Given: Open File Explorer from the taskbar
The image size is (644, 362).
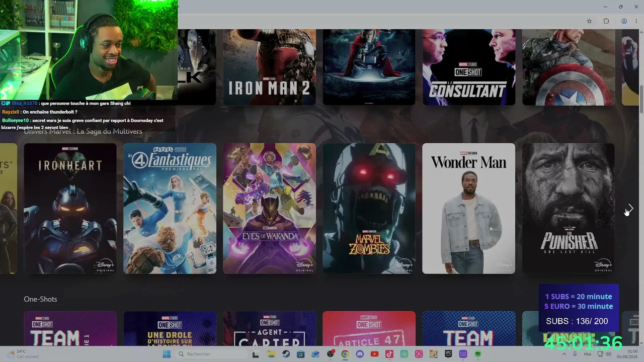Looking at the screenshot, I should click(271, 354).
